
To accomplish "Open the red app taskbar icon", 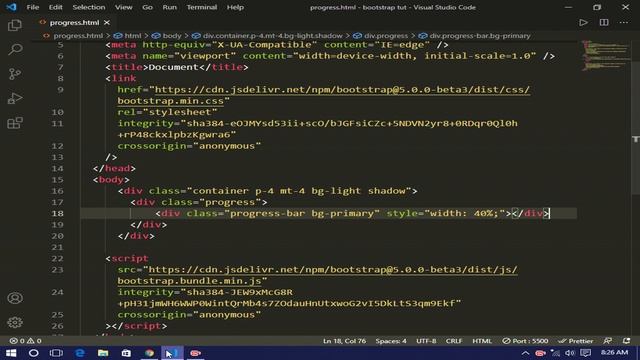I will pos(196,353).
